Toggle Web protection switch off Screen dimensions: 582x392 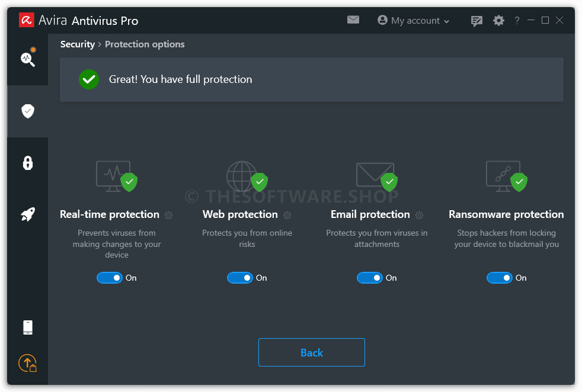pyautogui.click(x=240, y=278)
